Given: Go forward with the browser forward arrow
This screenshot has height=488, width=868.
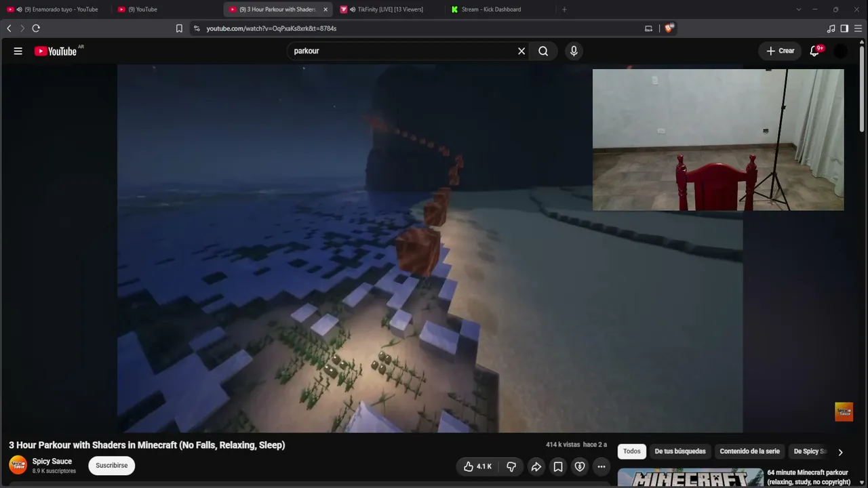Looking at the screenshot, I should (22, 28).
